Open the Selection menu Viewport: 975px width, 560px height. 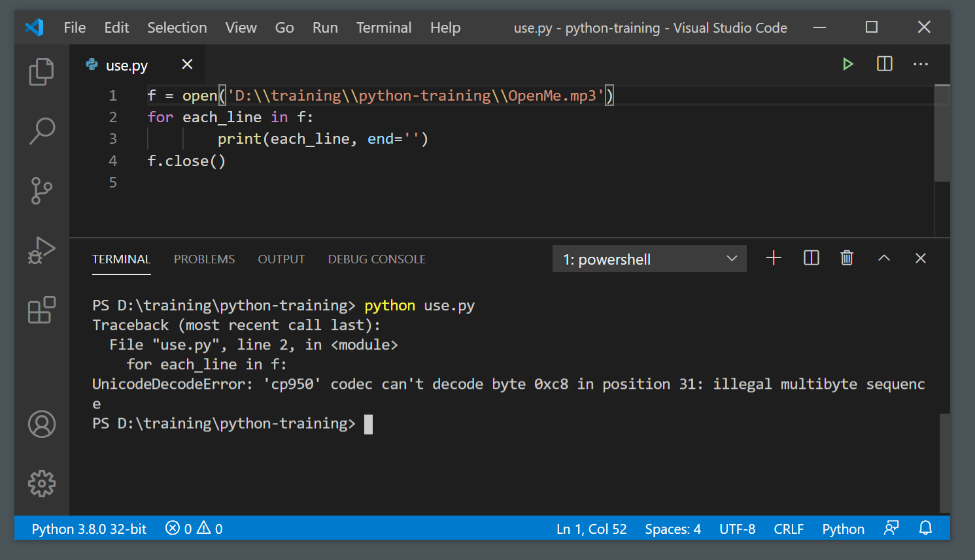point(177,27)
